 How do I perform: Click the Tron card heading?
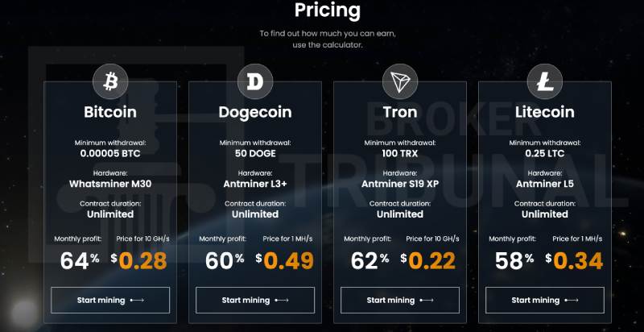(400, 112)
